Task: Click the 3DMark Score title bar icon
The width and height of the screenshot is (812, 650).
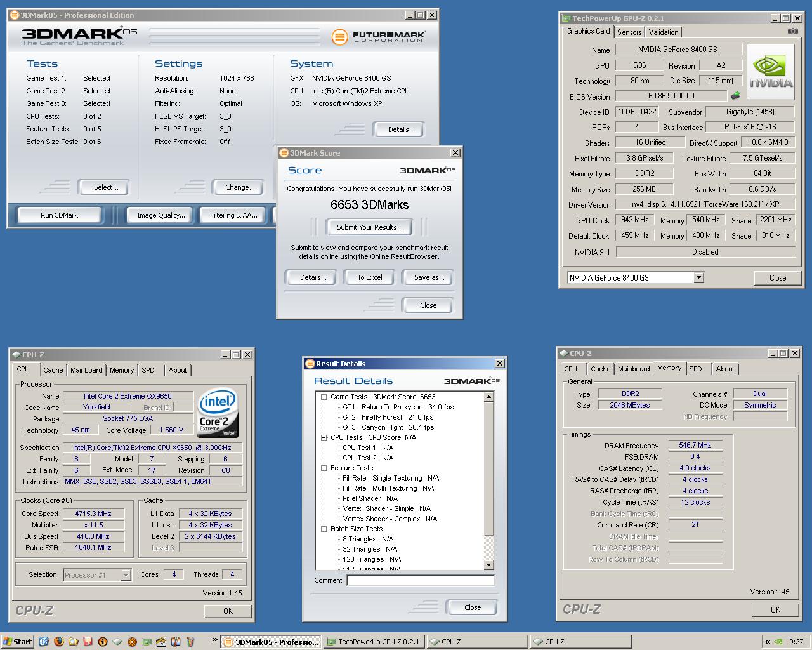Action: [284, 153]
